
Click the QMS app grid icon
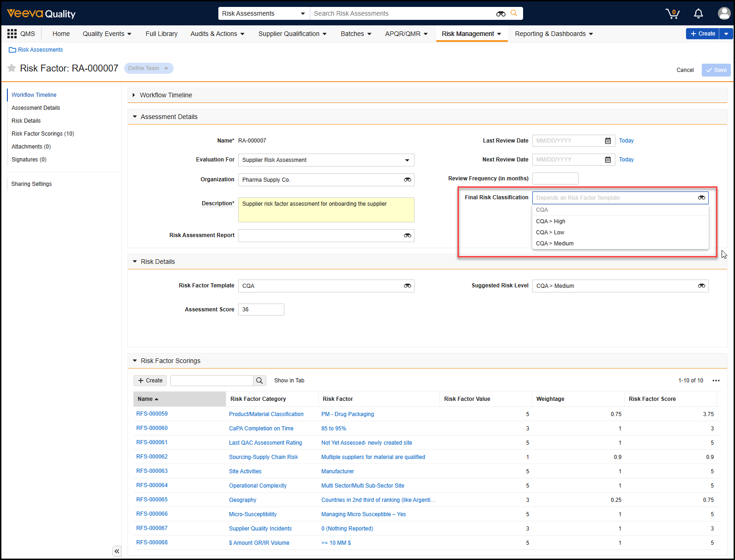tap(12, 34)
